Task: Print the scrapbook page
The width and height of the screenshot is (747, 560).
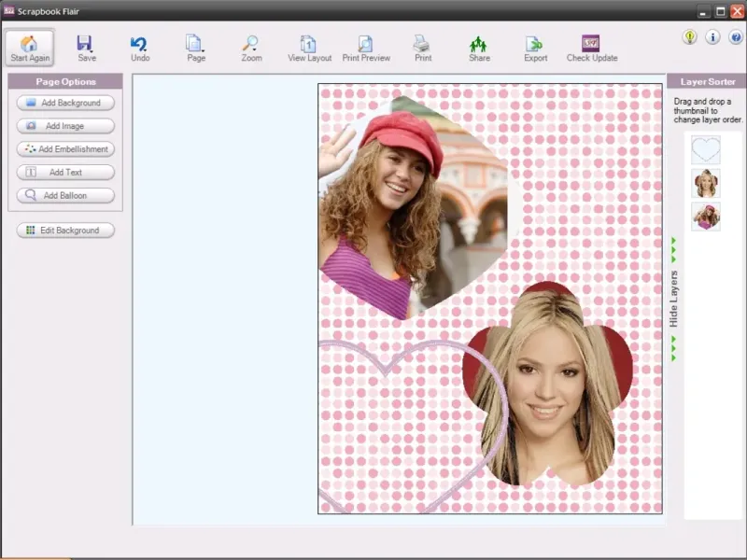Action: (423, 49)
